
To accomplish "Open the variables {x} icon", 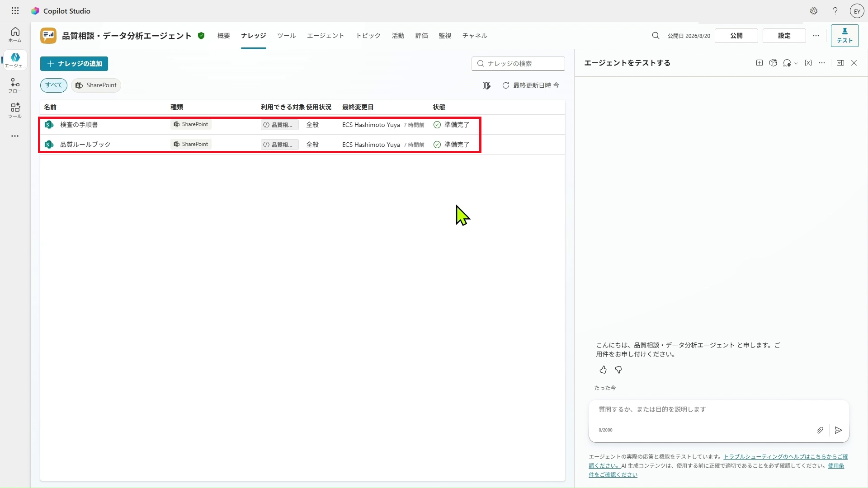I will tap(808, 63).
